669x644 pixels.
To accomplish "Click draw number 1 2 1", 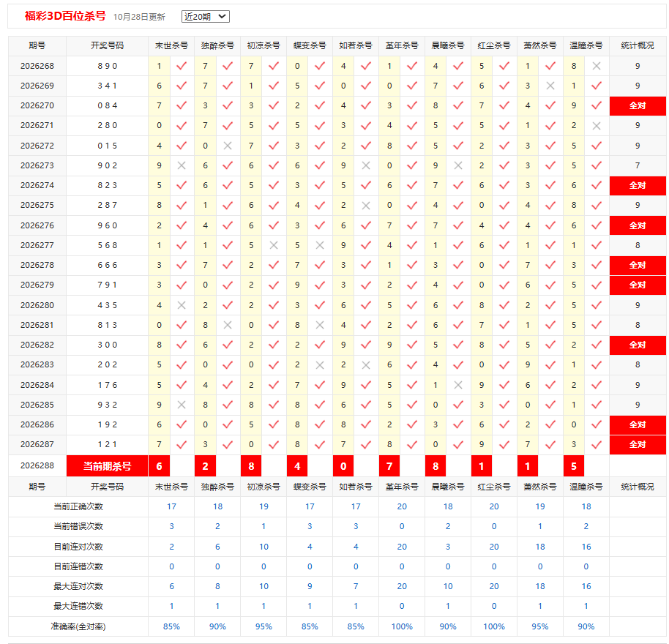I will point(107,444).
